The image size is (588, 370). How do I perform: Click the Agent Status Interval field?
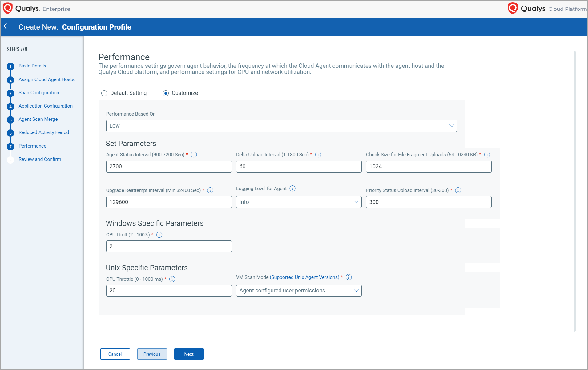point(169,166)
